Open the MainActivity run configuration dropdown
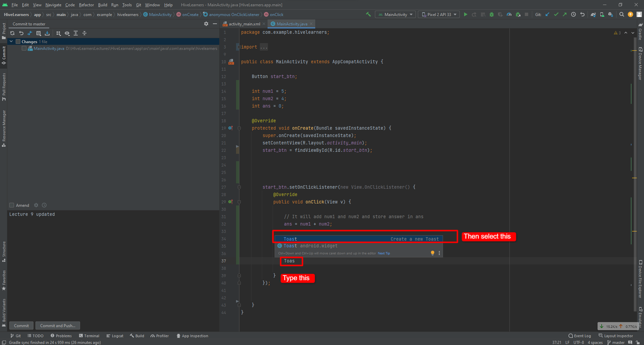 coord(395,15)
